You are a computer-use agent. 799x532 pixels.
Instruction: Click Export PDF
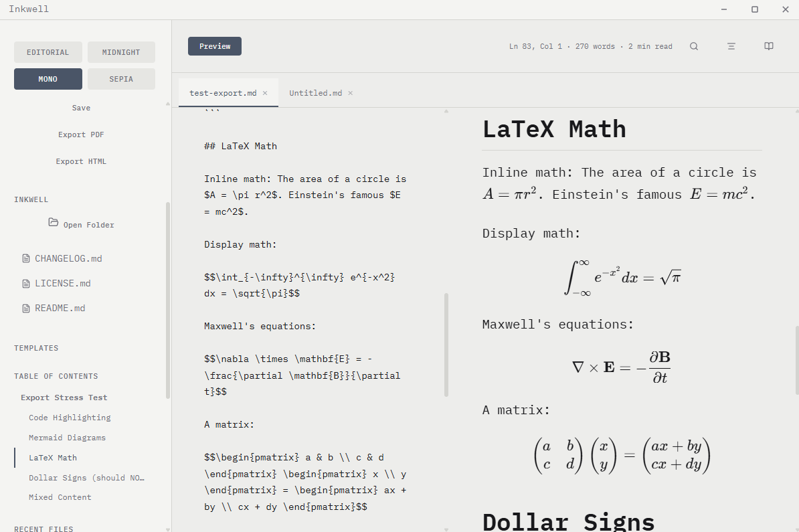[x=81, y=135]
